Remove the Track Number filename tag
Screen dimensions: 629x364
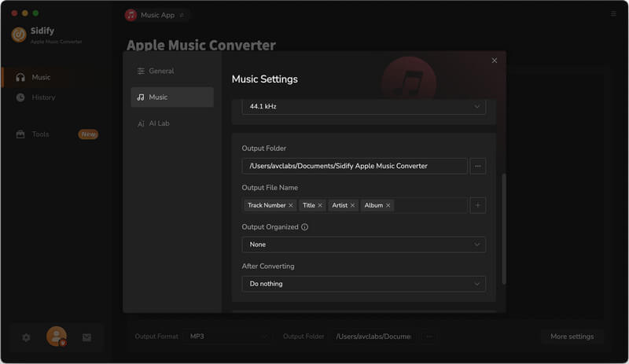291,205
